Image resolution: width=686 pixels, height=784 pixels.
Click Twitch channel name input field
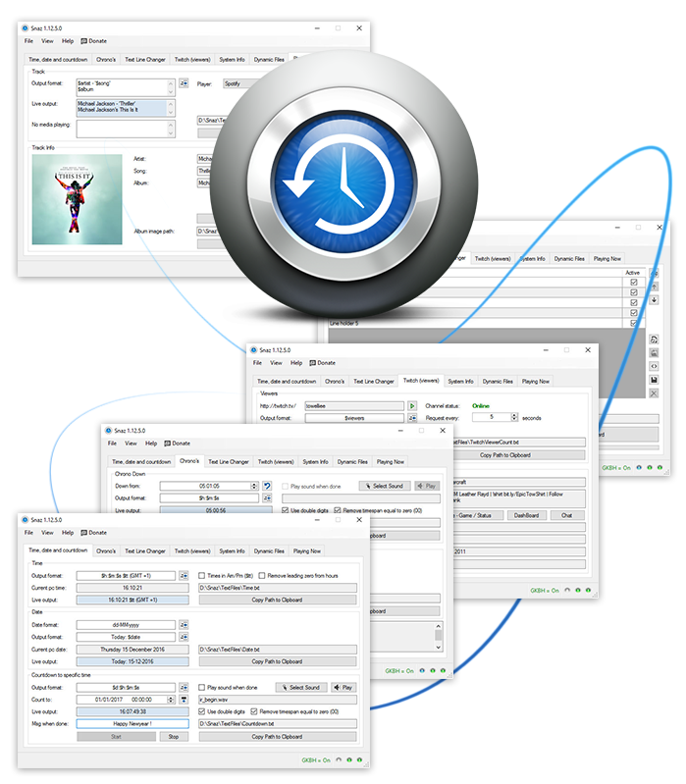point(354,406)
